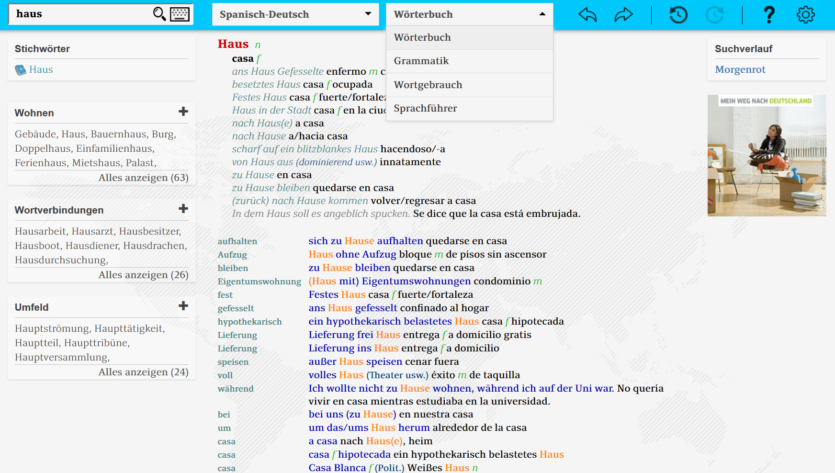Open Morgenrot in the Suchverlauf history
The image size is (835, 473).
(x=742, y=70)
